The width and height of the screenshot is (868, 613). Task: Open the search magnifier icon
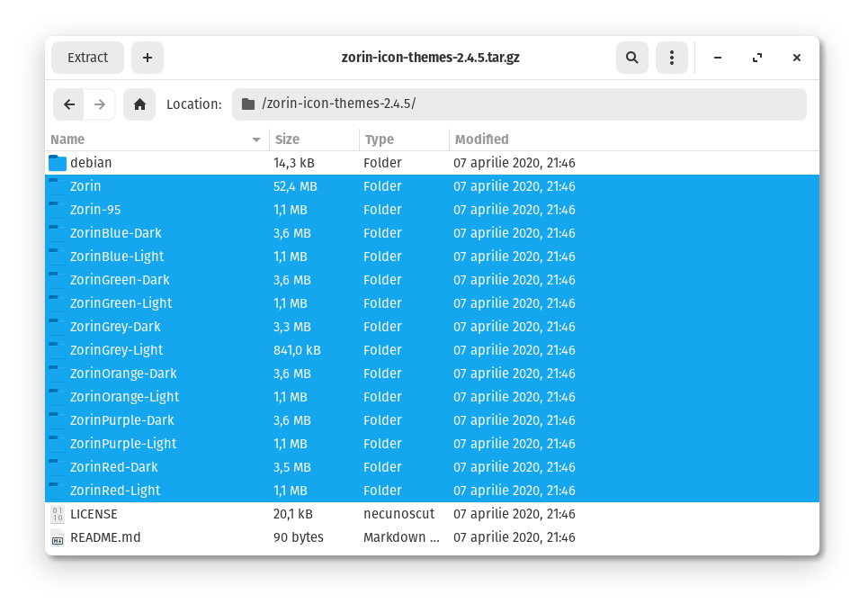(631, 58)
